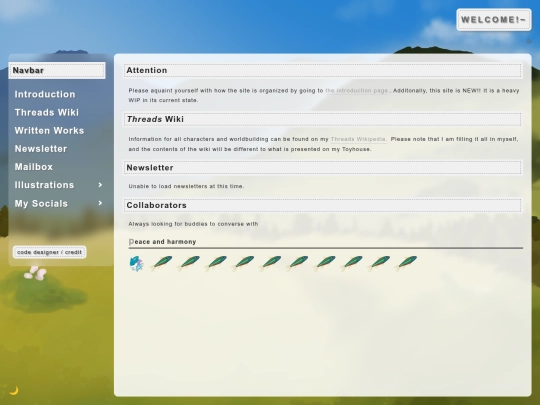Open Written Works in the navbar
The image size is (540, 405).
(49, 131)
